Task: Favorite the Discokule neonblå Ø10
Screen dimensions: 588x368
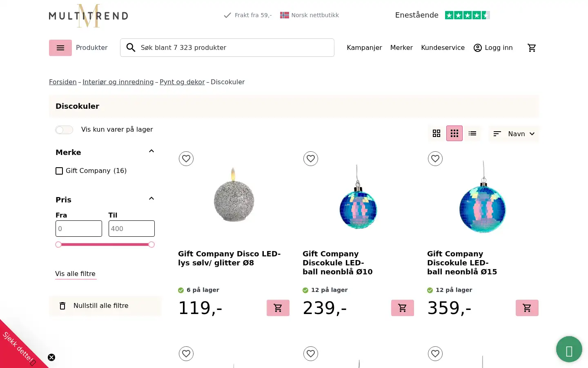Action: click(311, 159)
